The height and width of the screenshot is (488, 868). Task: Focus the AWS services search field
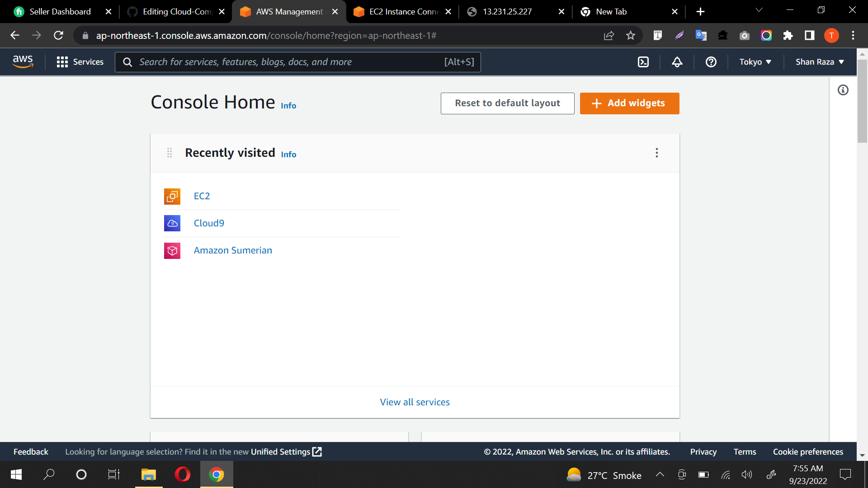[x=289, y=62]
